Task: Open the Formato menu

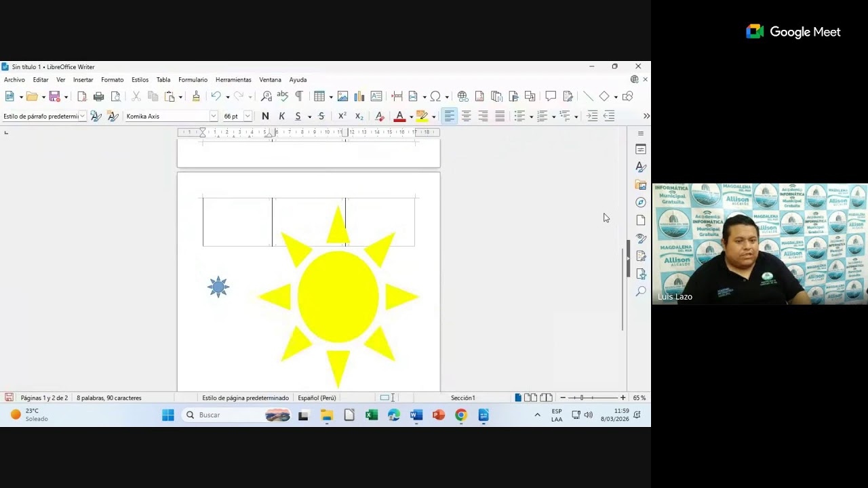Action: point(113,80)
